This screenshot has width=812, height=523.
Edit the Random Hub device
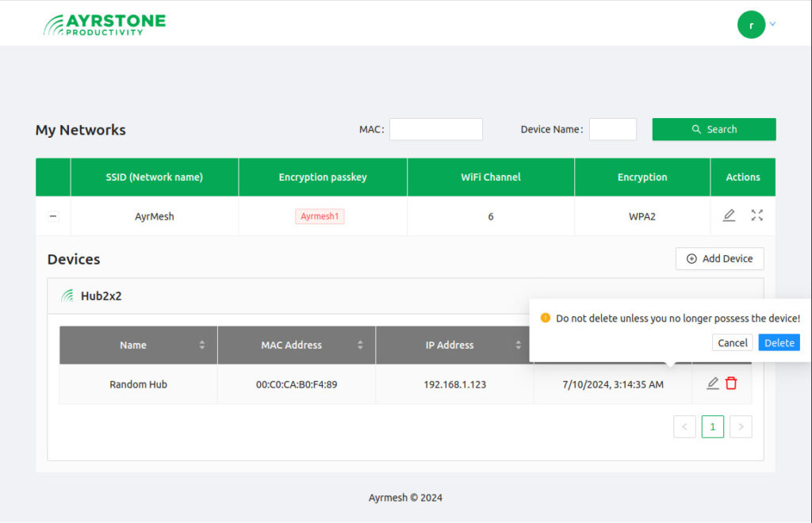point(712,384)
